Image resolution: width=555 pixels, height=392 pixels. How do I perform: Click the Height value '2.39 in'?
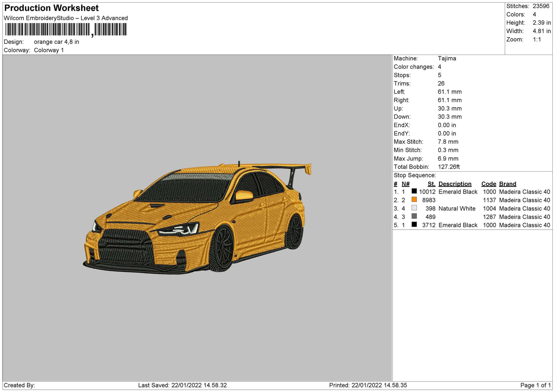(542, 23)
